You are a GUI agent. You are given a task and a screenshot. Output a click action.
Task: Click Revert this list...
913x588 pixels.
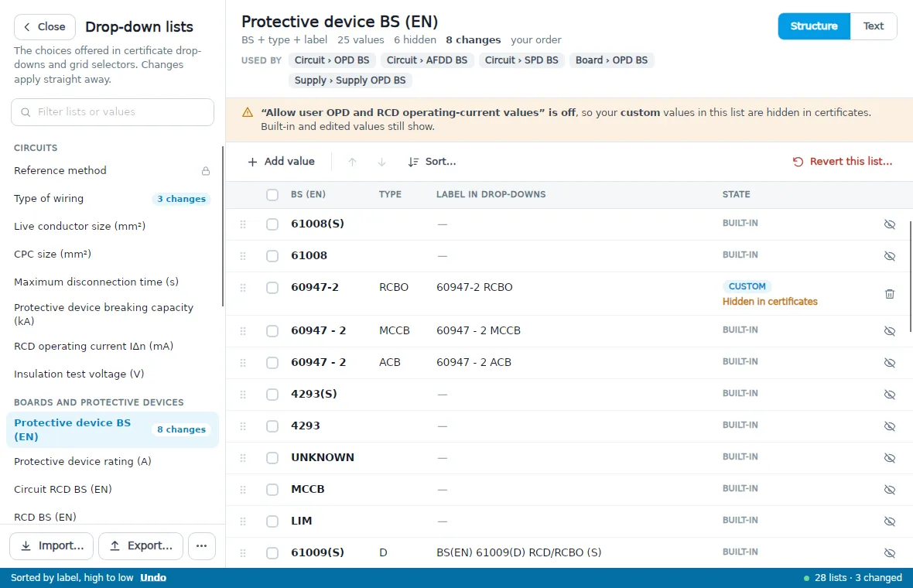[843, 162]
